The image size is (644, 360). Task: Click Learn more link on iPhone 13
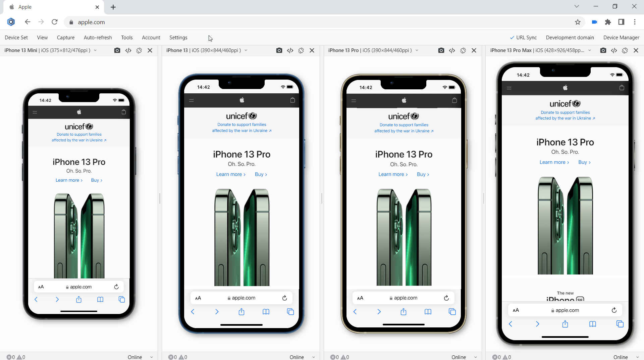[231, 174]
